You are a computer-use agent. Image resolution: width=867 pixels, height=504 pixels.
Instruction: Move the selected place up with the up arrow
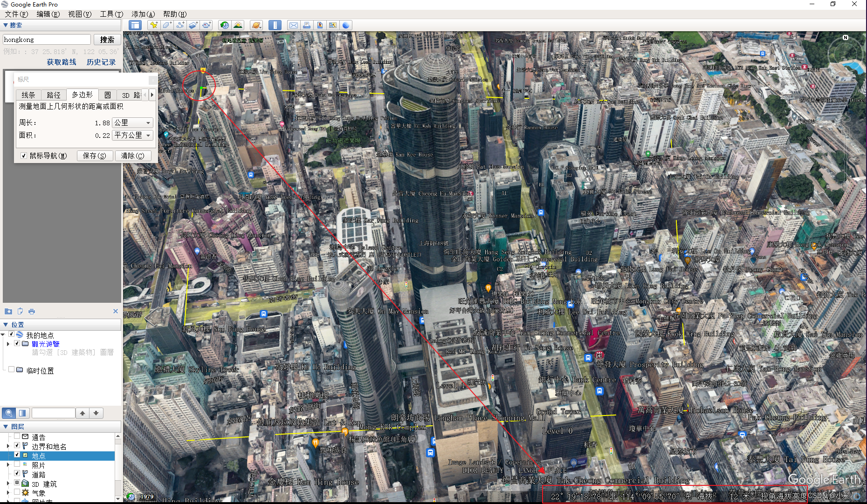pyautogui.click(x=83, y=413)
